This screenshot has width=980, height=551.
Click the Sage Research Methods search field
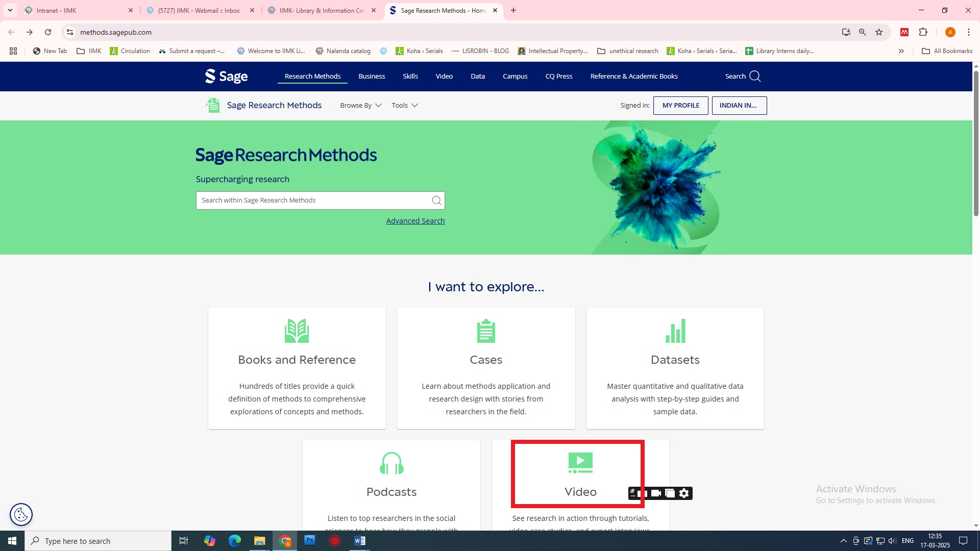[x=311, y=201]
